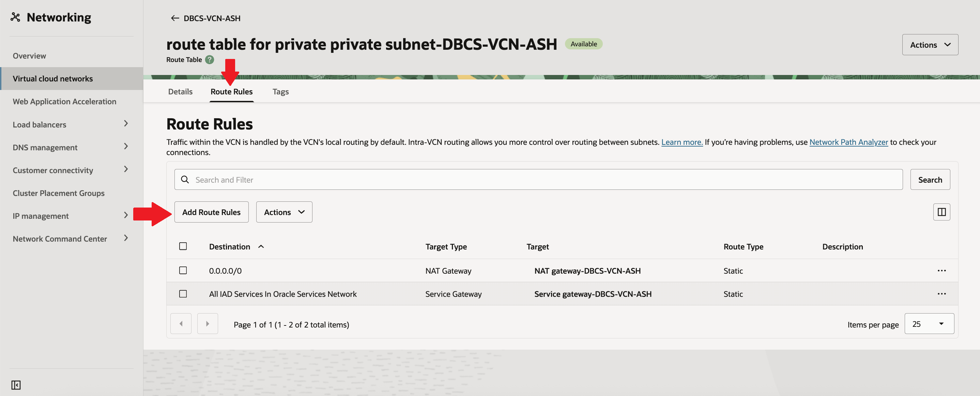Check the 0.0.0.0/0 route rule checkbox

183,271
